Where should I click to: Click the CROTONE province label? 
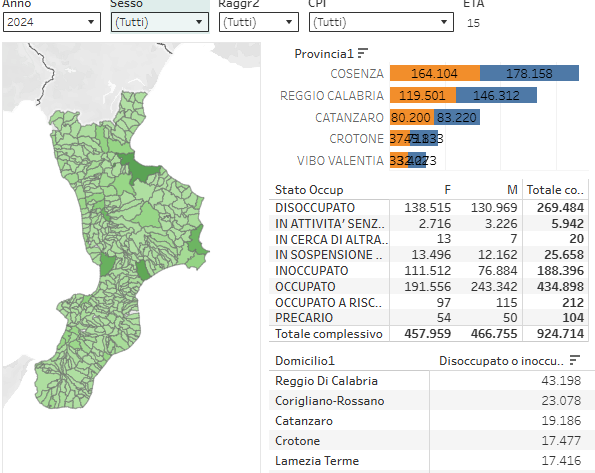tap(356, 139)
